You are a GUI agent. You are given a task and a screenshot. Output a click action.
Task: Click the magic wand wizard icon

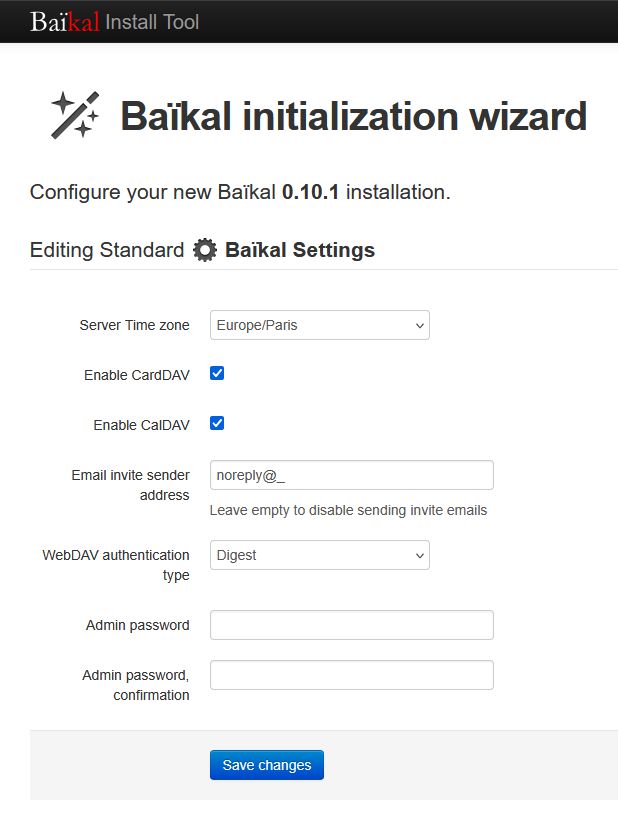tap(75, 115)
